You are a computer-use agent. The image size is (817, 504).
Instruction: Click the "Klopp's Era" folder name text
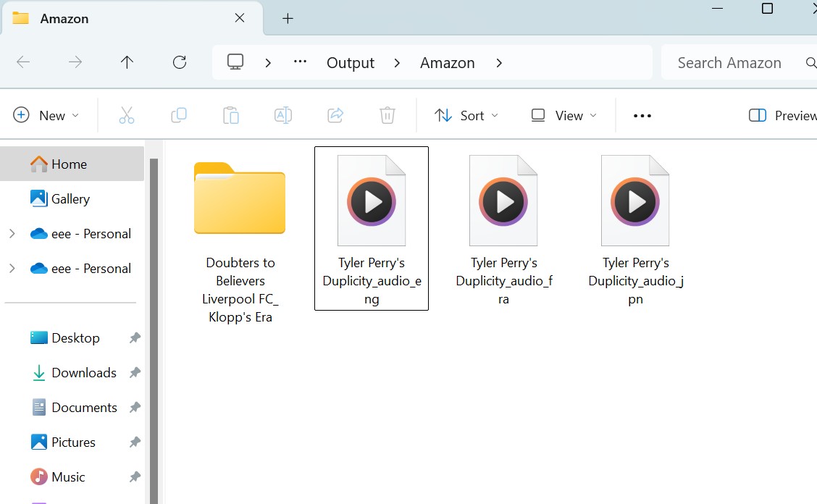click(x=240, y=317)
